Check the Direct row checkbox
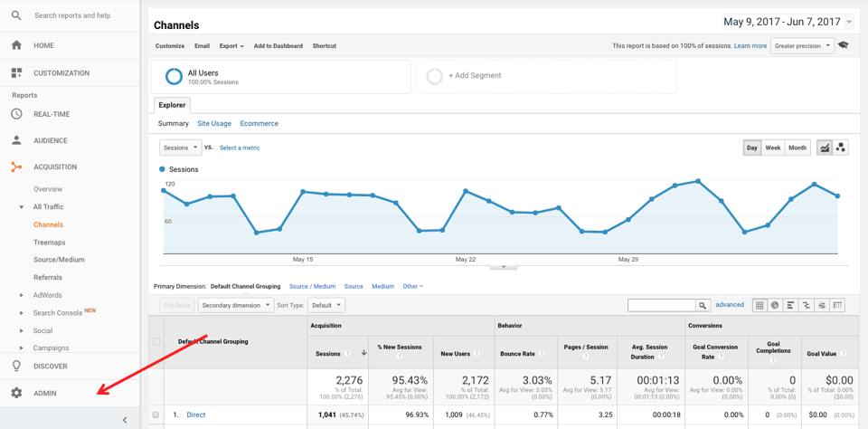 tap(156, 415)
